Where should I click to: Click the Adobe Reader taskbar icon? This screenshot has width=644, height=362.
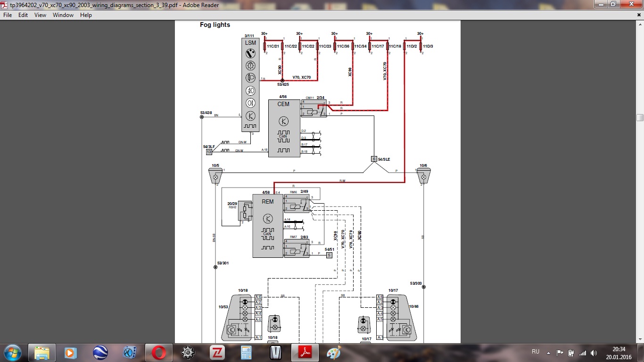[305, 353]
